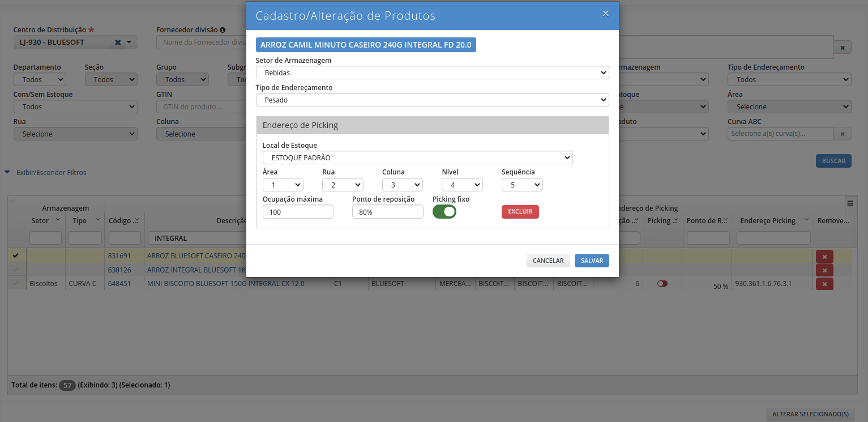Open the Grupo filter dropdown
This screenshot has height=422, width=868.
[182, 80]
